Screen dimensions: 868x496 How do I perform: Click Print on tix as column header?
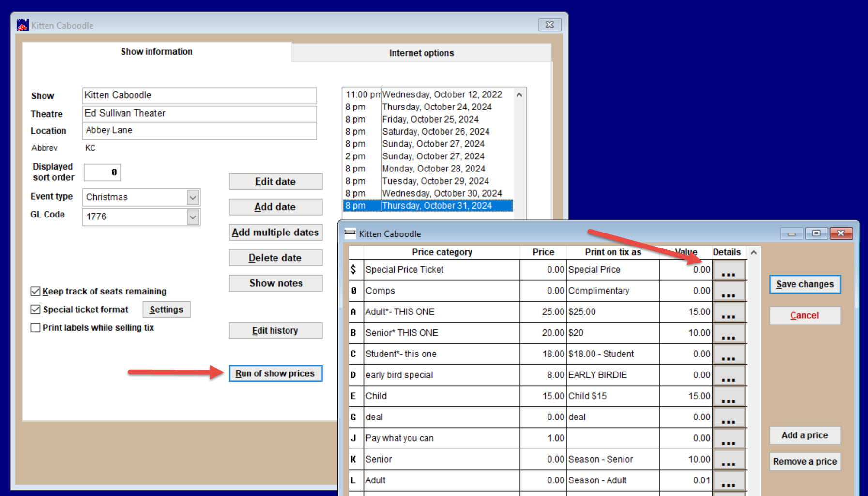pyautogui.click(x=613, y=252)
